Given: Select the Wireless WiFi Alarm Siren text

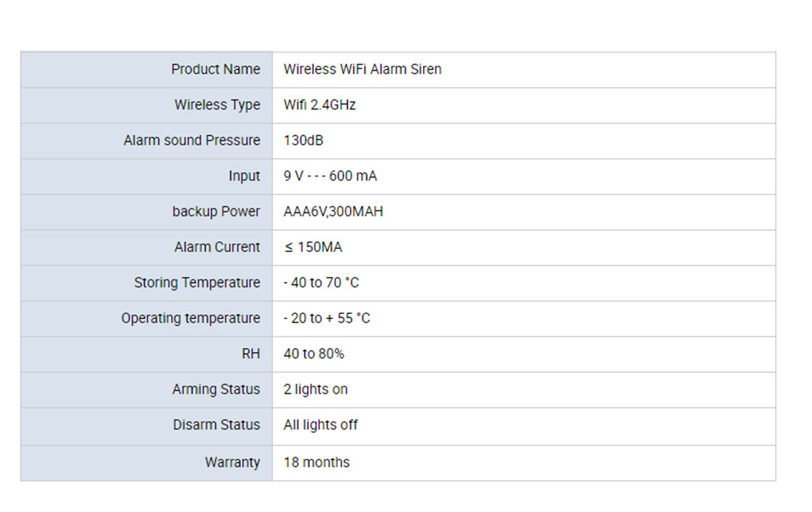Looking at the screenshot, I should pos(362,69).
